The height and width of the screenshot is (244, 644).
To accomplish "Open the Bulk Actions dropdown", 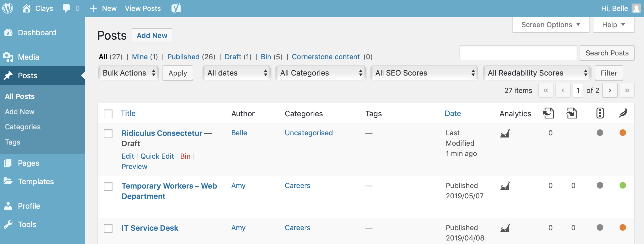I will pos(129,73).
